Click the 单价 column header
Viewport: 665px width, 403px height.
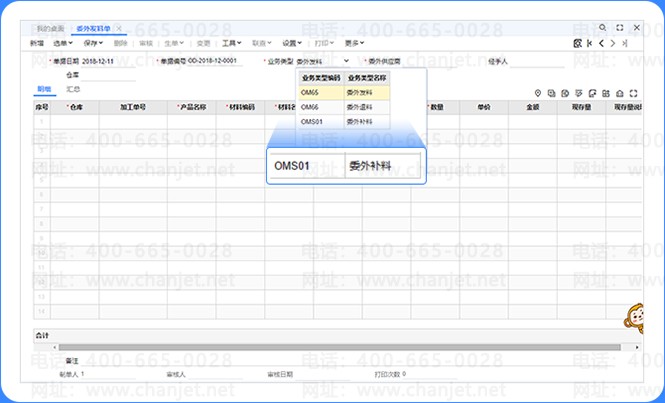pos(484,107)
